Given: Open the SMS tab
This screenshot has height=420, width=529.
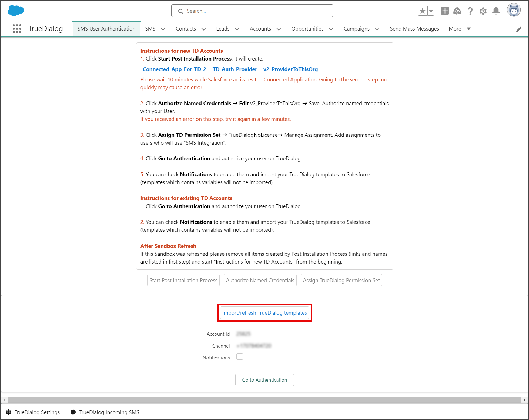Looking at the screenshot, I should point(150,29).
